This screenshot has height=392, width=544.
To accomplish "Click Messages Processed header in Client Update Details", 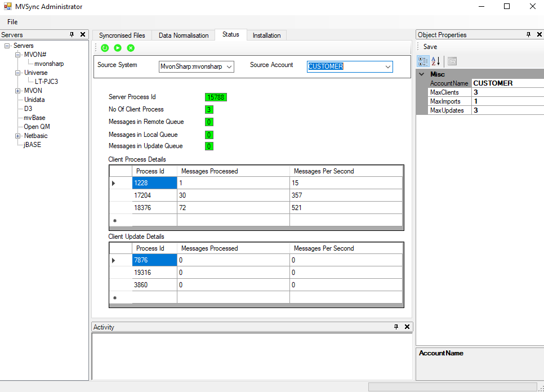I will 233,248.
